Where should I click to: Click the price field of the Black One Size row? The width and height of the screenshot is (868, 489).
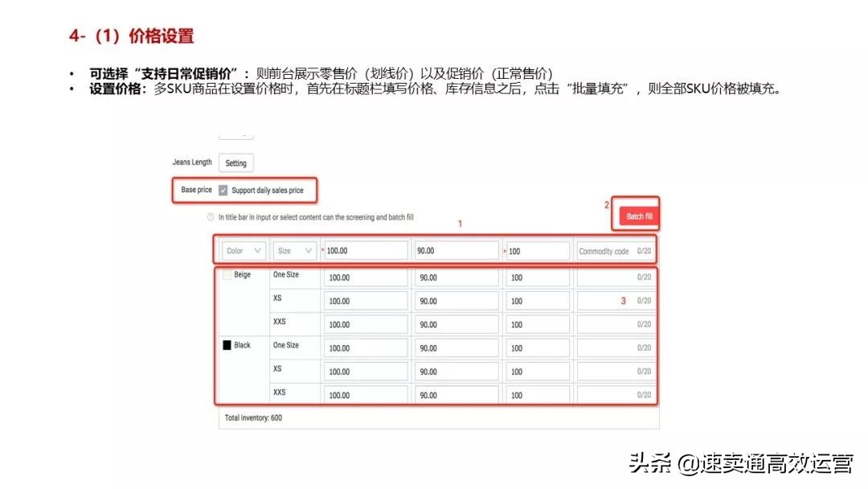pos(366,347)
